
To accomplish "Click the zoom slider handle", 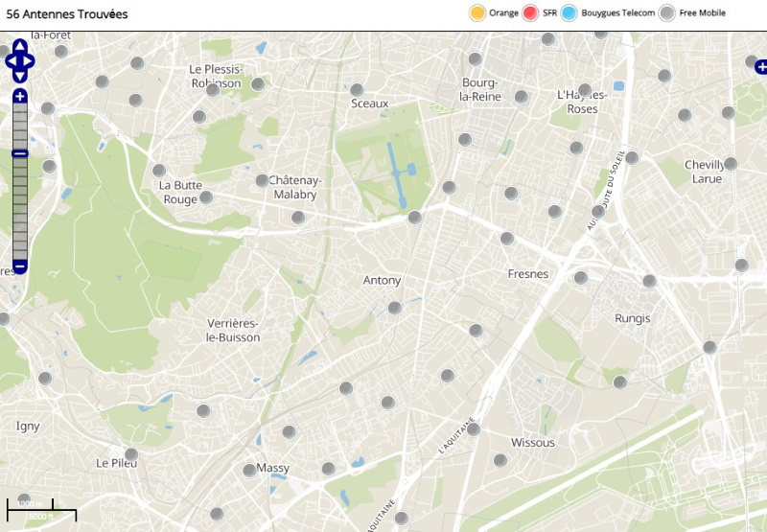I will (x=20, y=153).
